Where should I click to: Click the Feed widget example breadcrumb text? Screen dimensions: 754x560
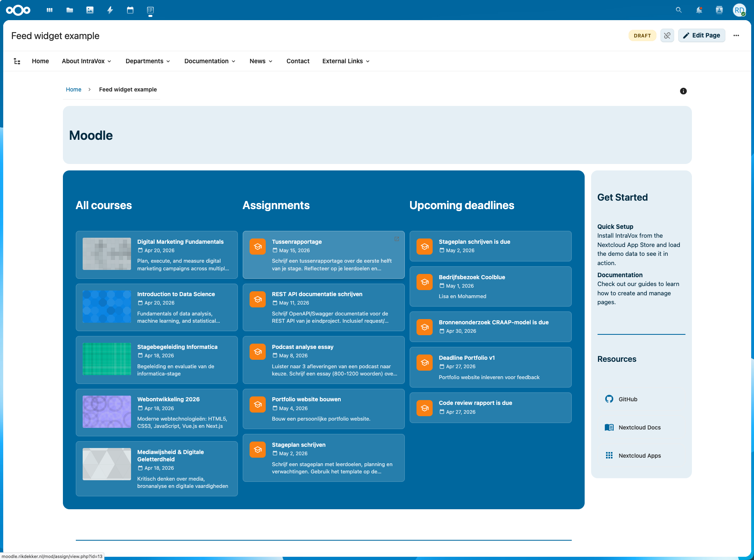point(128,89)
